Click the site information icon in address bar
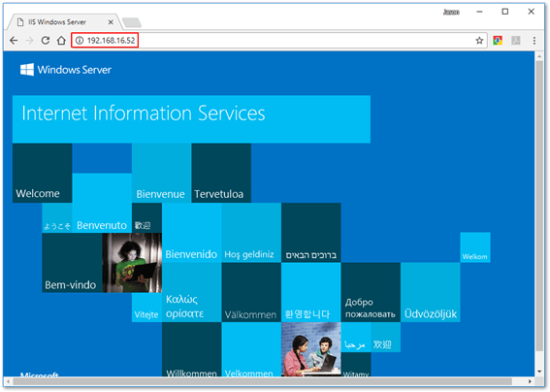This screenshot has height=392, width=550. click(80, 41)
